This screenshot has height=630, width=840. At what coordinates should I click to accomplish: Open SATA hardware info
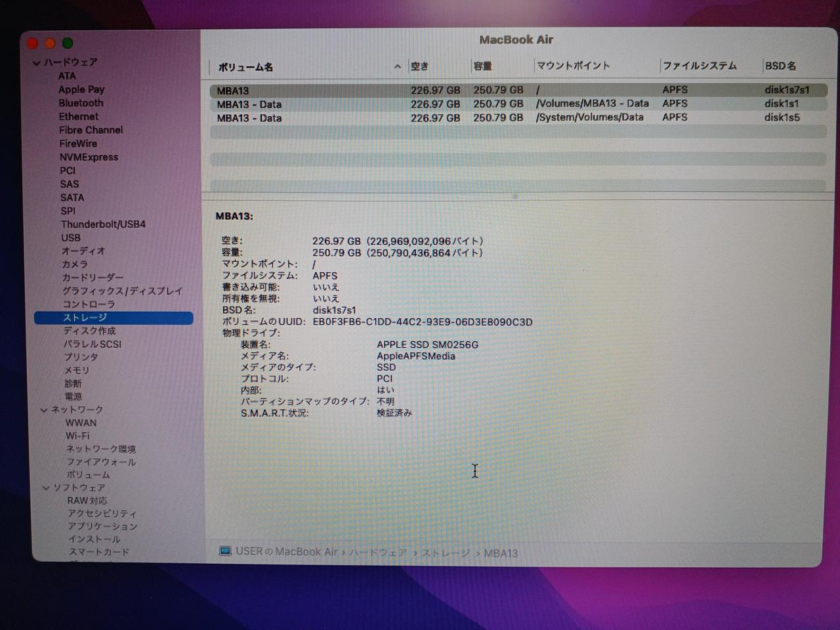(72, 198)
